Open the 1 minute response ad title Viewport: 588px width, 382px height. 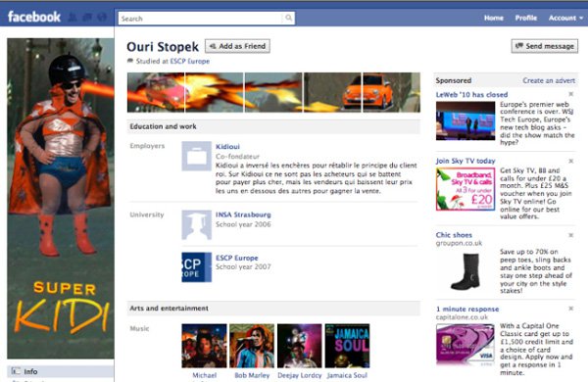pos(467,309)
